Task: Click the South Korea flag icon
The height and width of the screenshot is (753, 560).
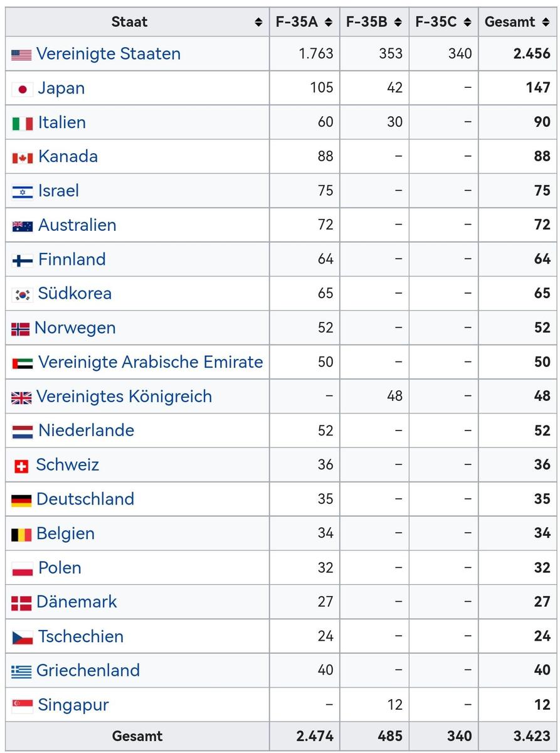Action: [x=23, y=294]
